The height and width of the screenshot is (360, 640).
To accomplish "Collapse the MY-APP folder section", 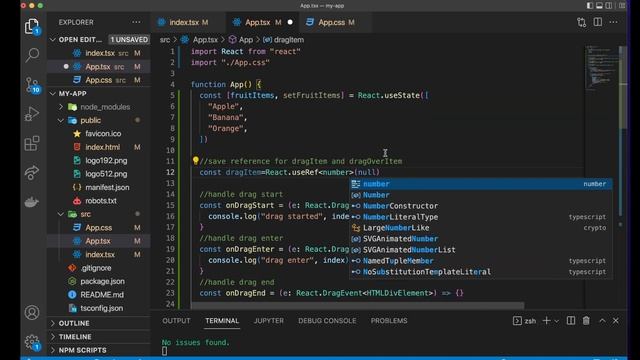I will (52, 93).
